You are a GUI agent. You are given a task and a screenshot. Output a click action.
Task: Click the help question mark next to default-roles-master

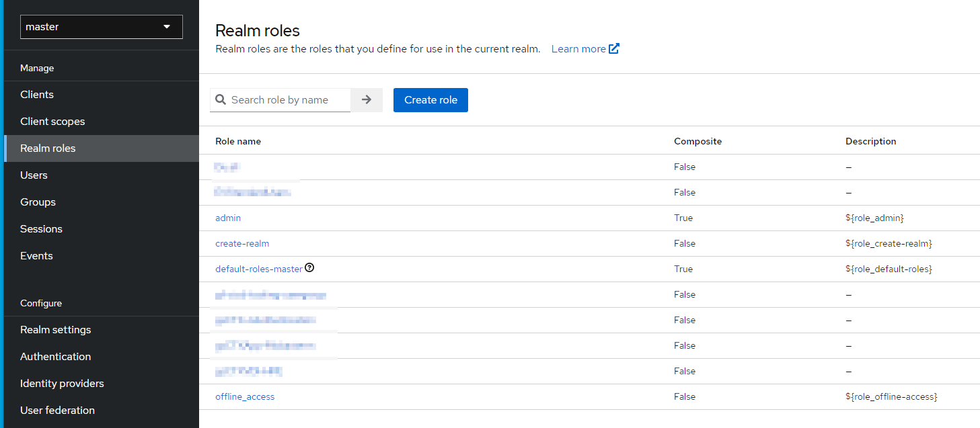point(309,267)
